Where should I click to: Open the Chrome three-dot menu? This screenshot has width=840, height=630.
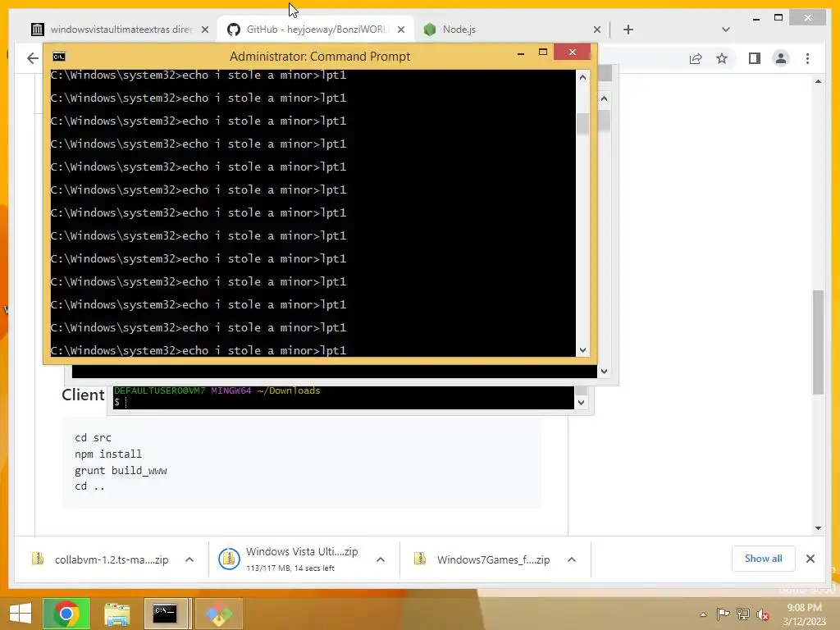coord(807,58)
